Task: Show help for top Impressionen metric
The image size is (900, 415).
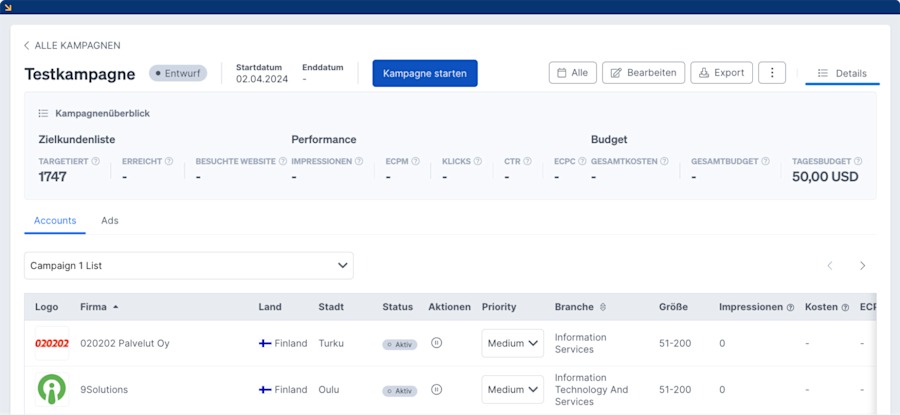Action: [x=359, y=161]
